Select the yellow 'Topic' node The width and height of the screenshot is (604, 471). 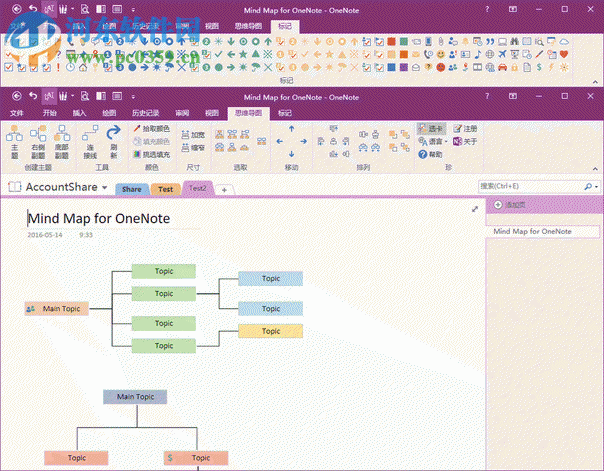(x=270, y=331)
